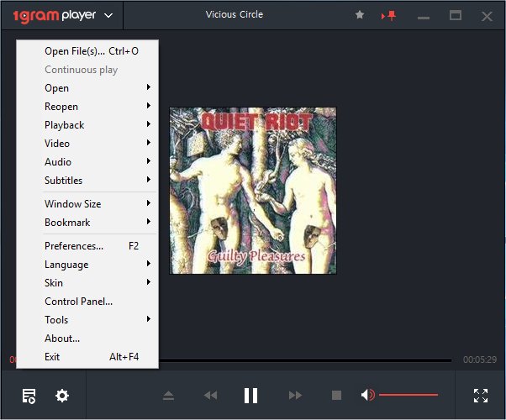Open the playlist icon
This screenshot has width=506, height=420.
tap(29, 396)
